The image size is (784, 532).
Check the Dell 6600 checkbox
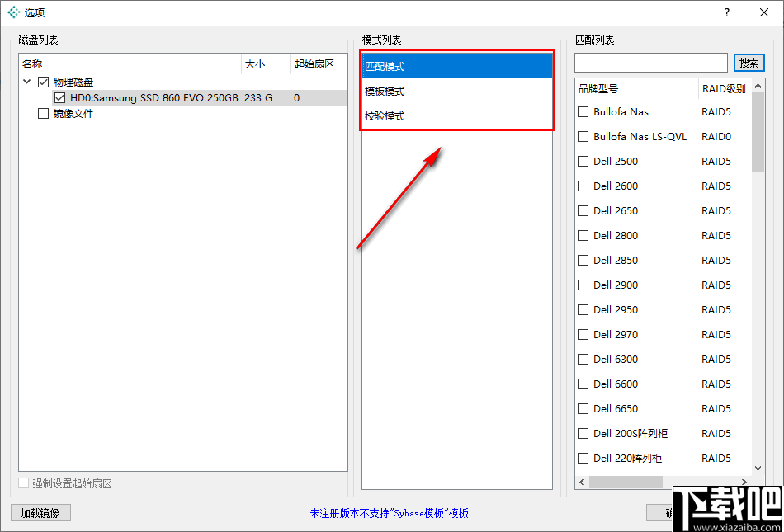[582, 384]
